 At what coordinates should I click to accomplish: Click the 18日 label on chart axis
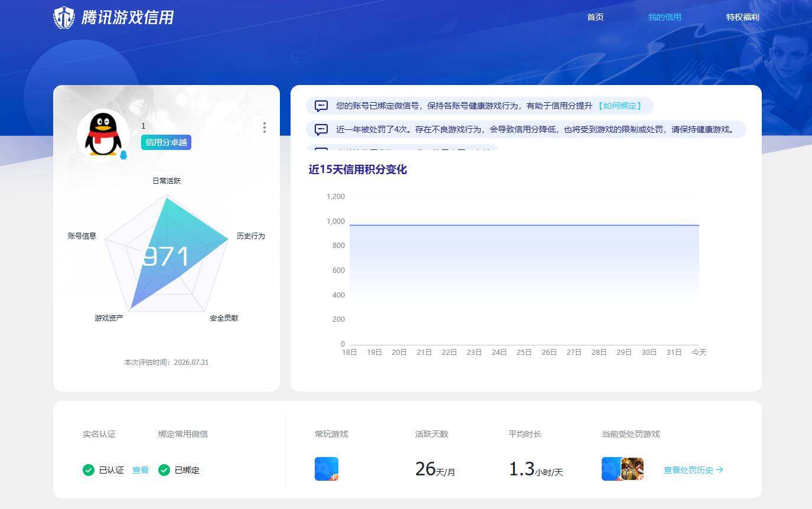pyautogui.click(x=350, y=352)
